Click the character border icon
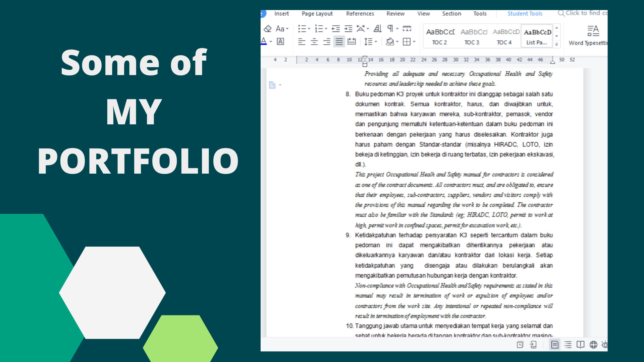The height and width of the screenshot is (362, 644). pyautogui.click(x=280, y=42)
